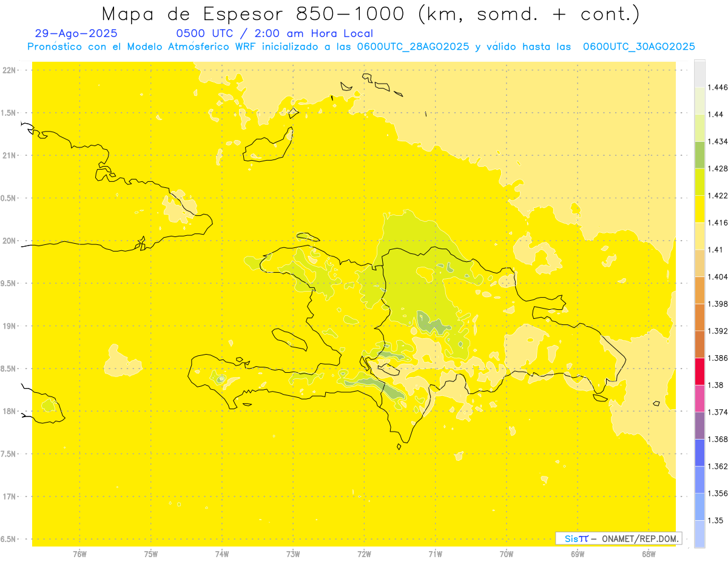Click the longitude label '72W'
This screenshot has width=728, height=562.
pyautogui.click(x=364, y=553)
